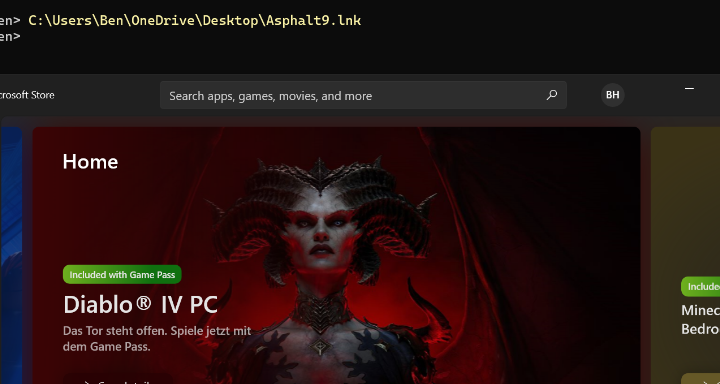Click the Home heading
Screen dimensions: 720x384
click(90, 162)
